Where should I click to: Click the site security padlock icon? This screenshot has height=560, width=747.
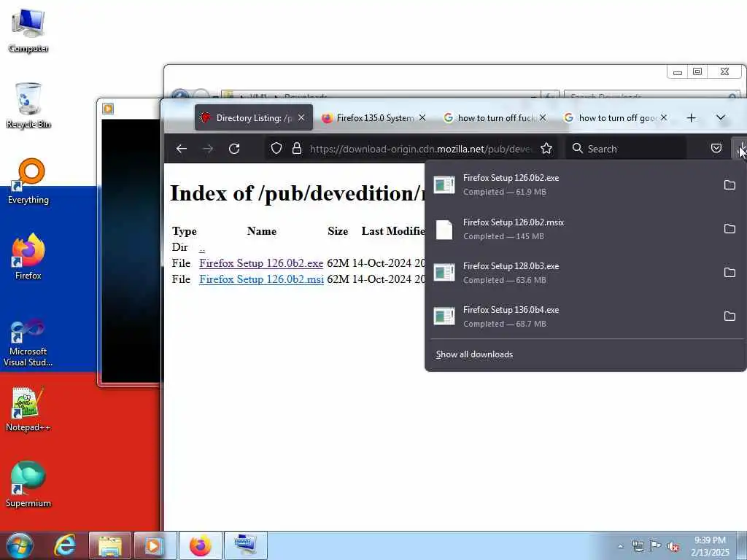297,149
